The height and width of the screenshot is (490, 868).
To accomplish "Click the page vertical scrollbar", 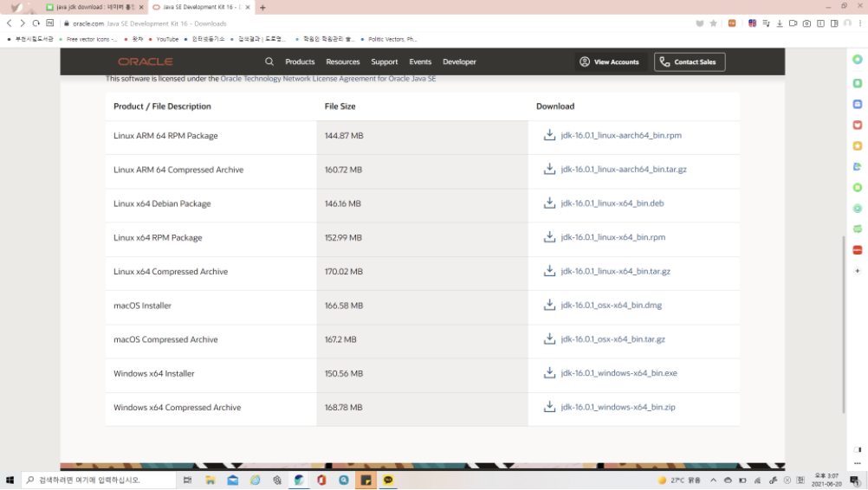I will [844, 324].
